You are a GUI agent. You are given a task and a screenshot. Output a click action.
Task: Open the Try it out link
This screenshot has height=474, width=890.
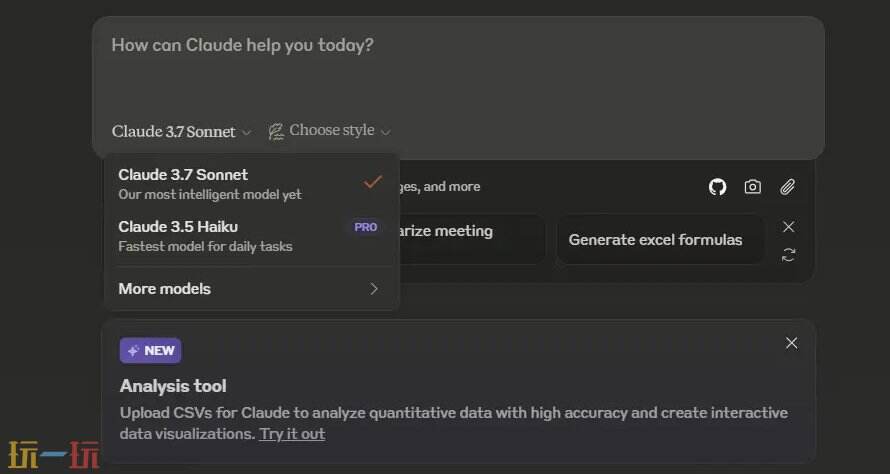click(x=292, y=434)
